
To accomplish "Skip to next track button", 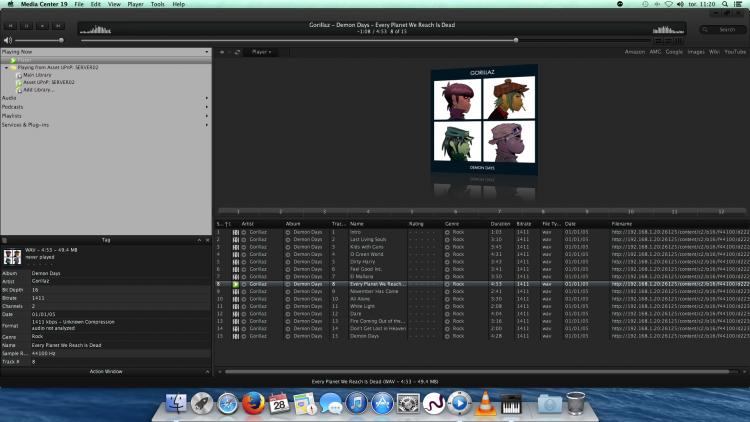I will click(x=59, y=23).
